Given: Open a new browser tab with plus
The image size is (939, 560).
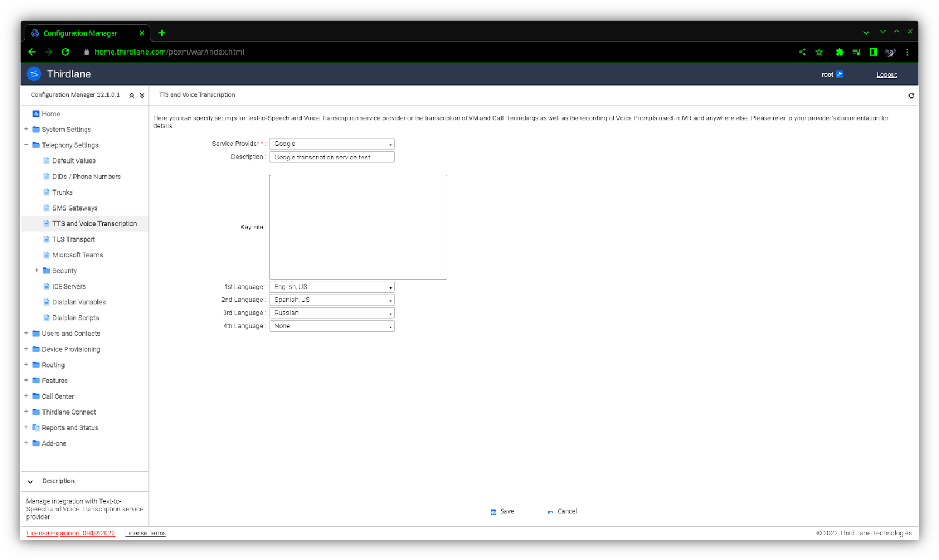Looking at the screenshot, I should pyautogui.click(x=162, y=33).
